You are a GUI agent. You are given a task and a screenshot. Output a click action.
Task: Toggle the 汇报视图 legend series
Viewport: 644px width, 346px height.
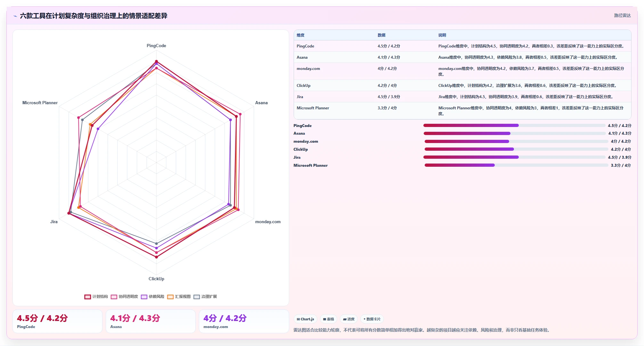(179, 297)
